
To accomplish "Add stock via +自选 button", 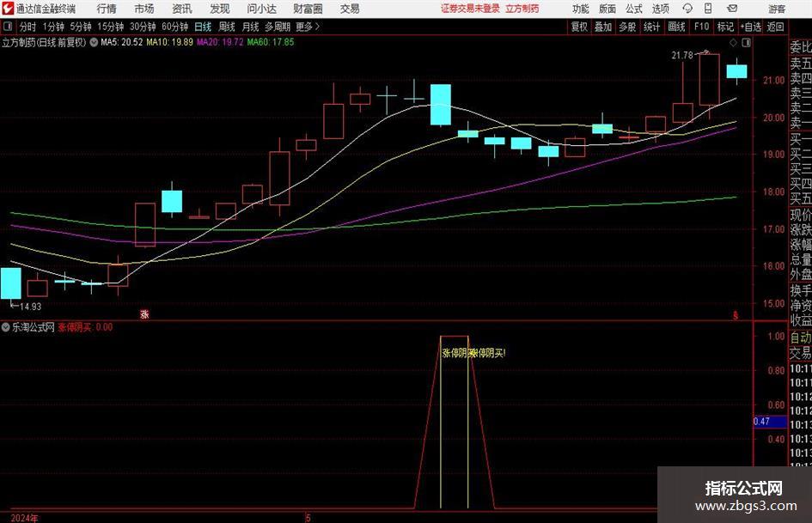I will [750, 27].
